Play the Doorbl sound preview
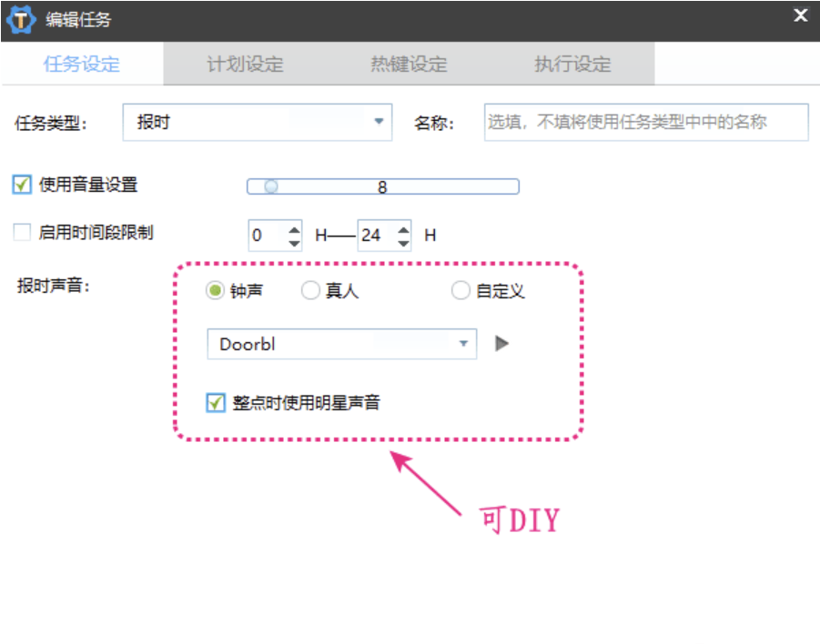Screen dimensions: 820x644 (x=501, y=344)
